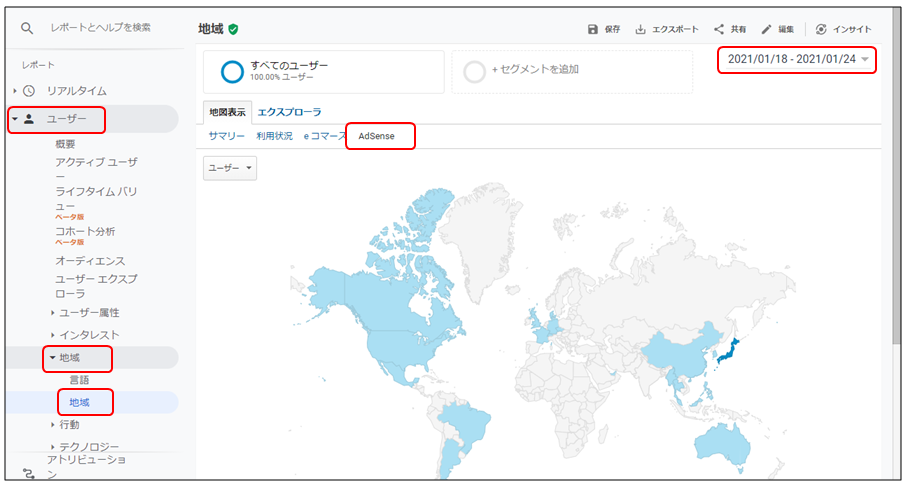Open ユーザー エクスプローラ report
This screenshot has width=908, height=485.
coord(96,286)
